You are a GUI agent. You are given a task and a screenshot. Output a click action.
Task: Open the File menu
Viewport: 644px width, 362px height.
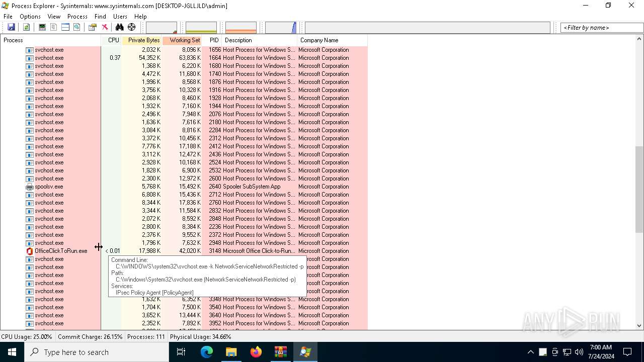[x=8, y=17]
